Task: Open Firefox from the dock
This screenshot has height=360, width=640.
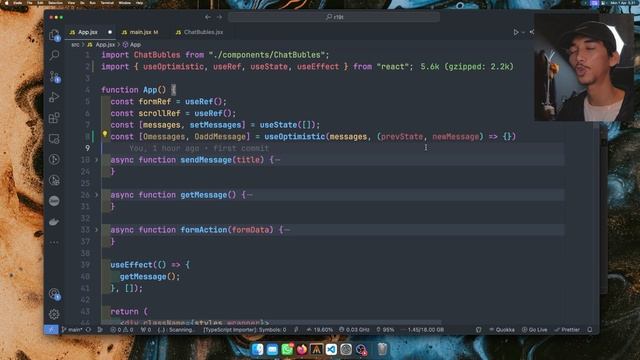Action: point(302,349)
